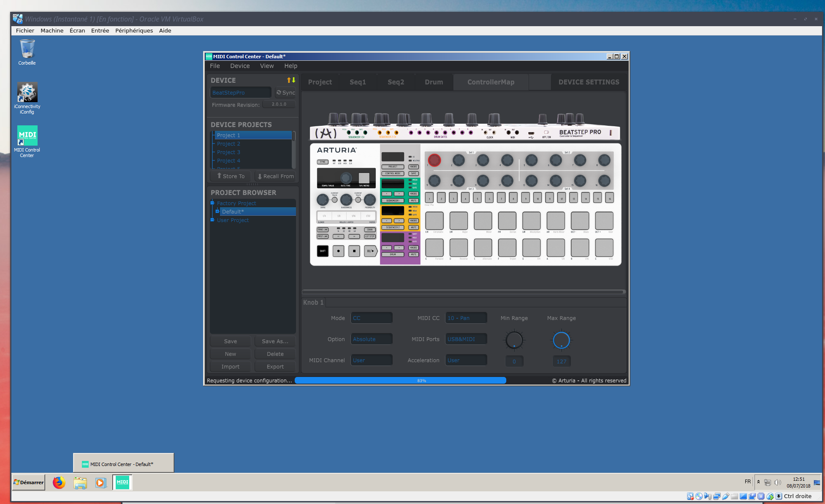The height and width of the screenshot is (504, 825).
Task: Toggle the Sequencer 1 MUTE button
Action: pyautogui.click(x=413, y=201)
